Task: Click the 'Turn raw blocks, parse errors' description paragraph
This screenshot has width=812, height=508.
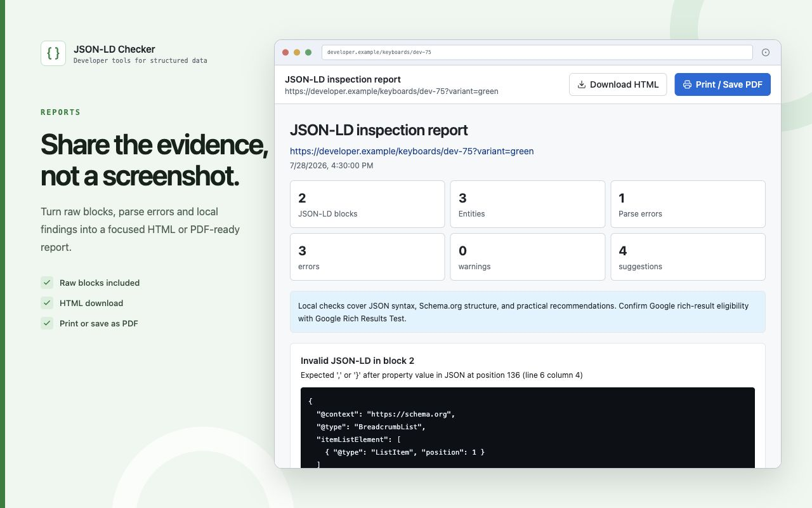Action: tap(140, 229)
